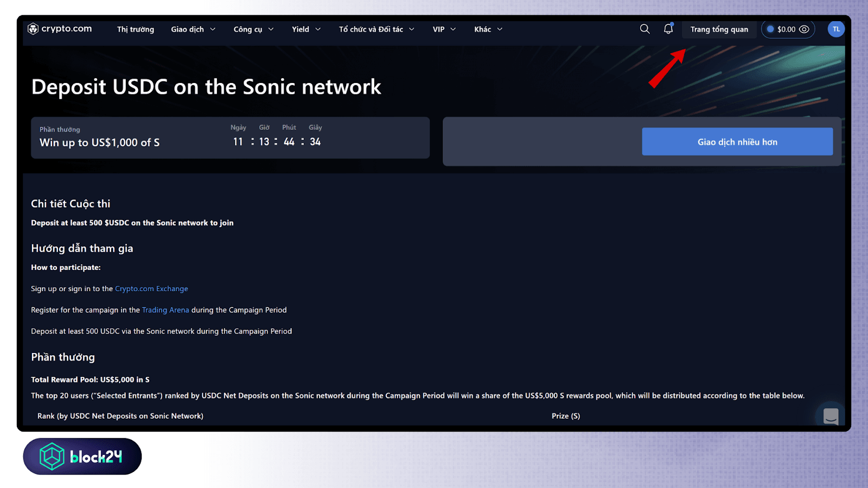The image size is (868, 488).
Task: Toggle balance visibility eye icon
Action: (x=804, y=29)
